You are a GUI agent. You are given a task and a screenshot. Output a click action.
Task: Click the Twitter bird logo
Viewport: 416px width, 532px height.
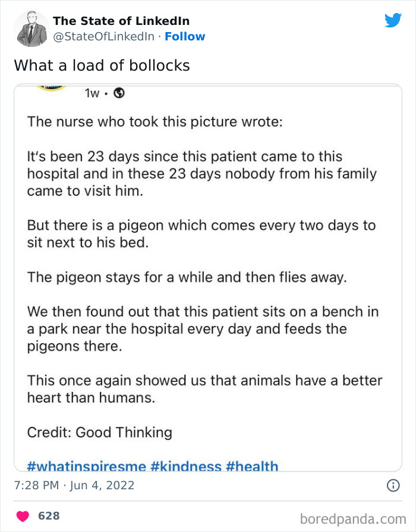pyautogui.click(x=393, y=20)
